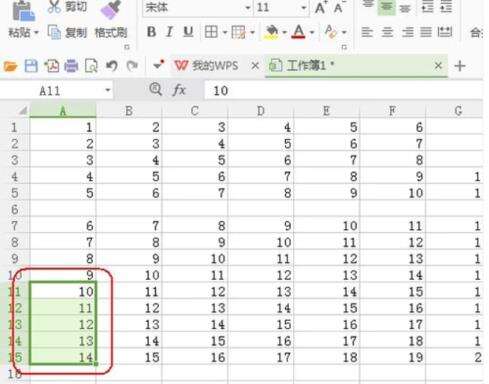
Task: Click the Undo arrow icon
Action: pos(112,66)
